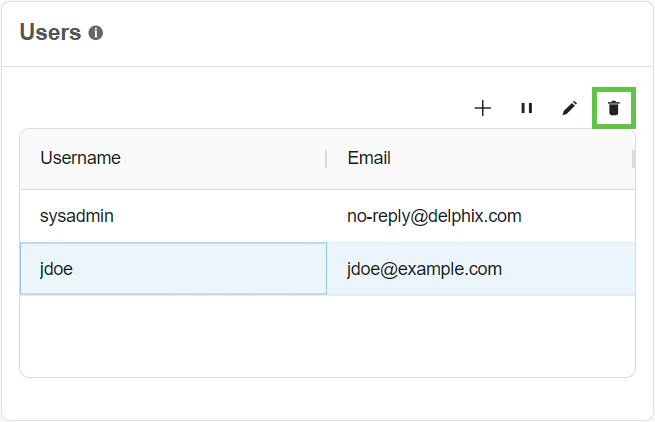Suspend the selected user with pause icon

[526, 108]
